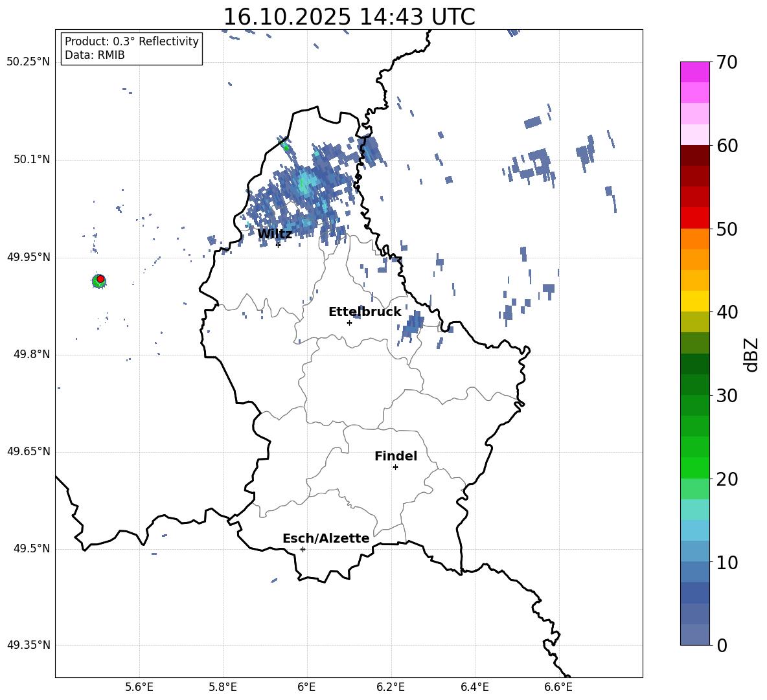Click the 6.4°E longitude label
This screenshot has width=767, height=700.
coord(474,687)
